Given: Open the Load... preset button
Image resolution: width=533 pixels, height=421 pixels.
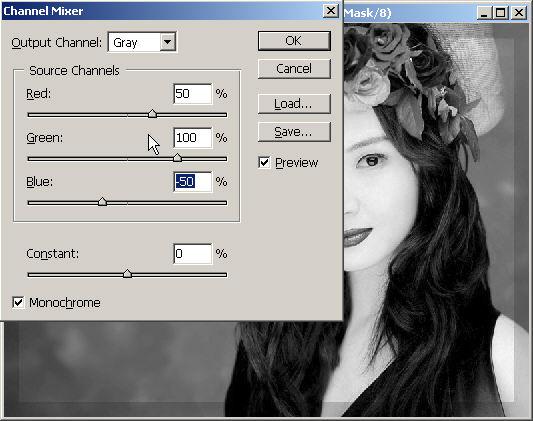Looking at the screenshot, I should coord(294,104).
